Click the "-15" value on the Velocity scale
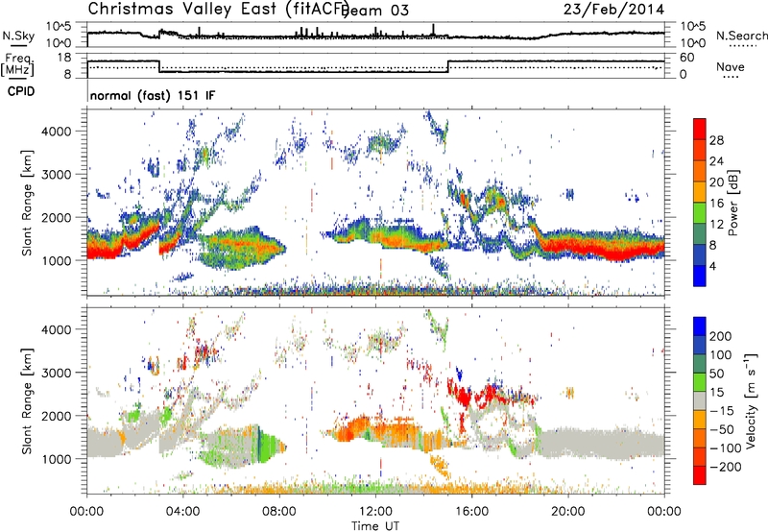 722,411
